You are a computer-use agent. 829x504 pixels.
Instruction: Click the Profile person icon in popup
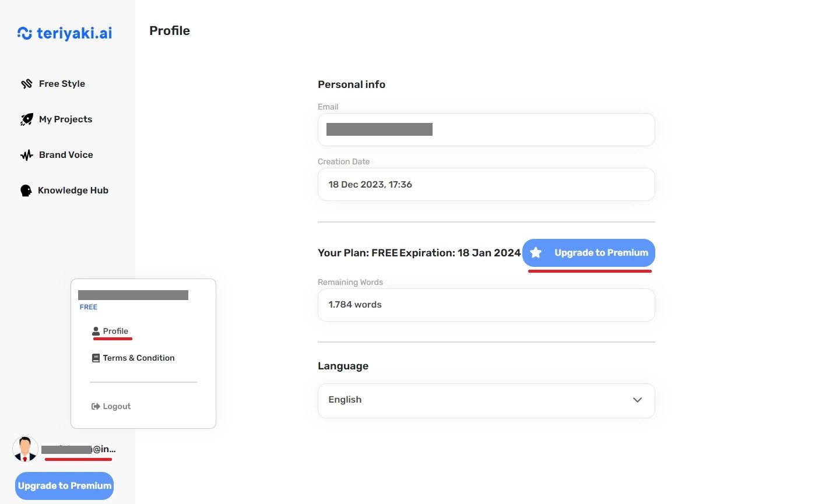pos(96,331)
